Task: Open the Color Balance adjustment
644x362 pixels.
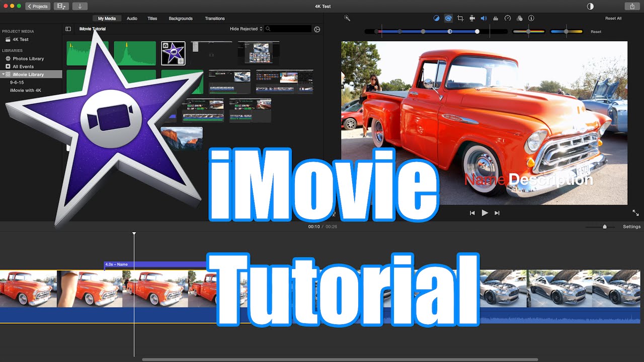Action: [436, 18]
